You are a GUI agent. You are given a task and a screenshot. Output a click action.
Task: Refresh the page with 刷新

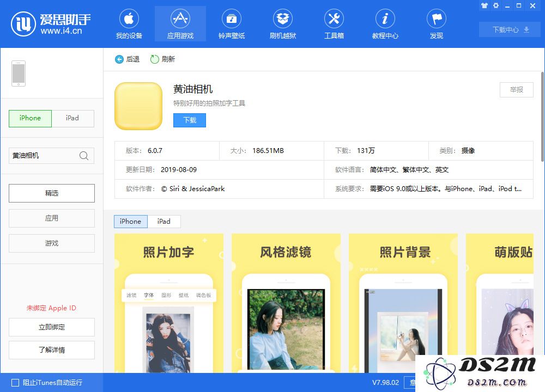coord(162,59)
